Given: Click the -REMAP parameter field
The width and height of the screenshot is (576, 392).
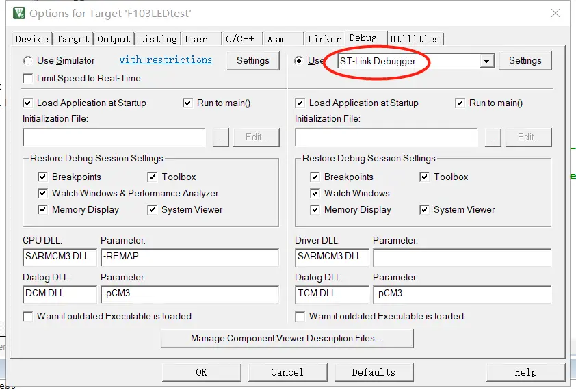Looking at the screenshot, I should (190, 257).
